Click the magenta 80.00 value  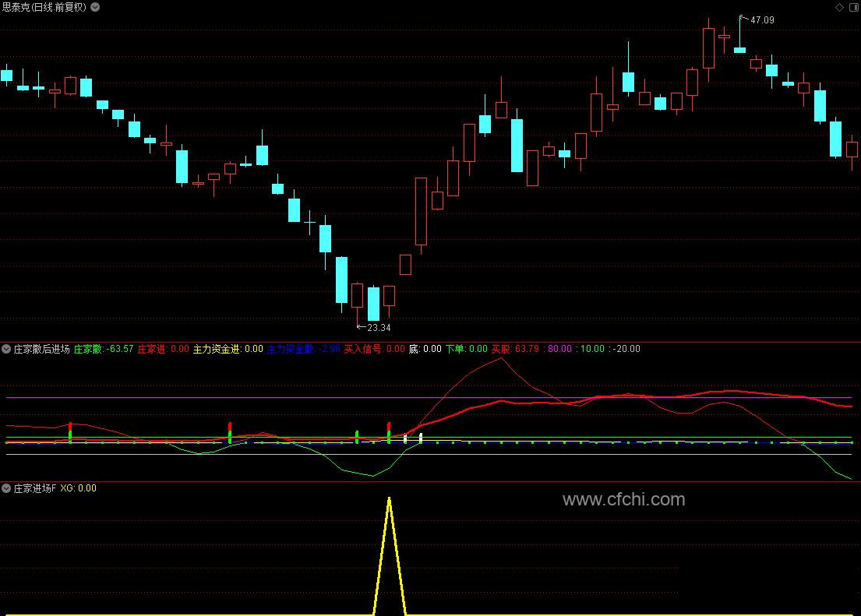[x=559, y=349]
